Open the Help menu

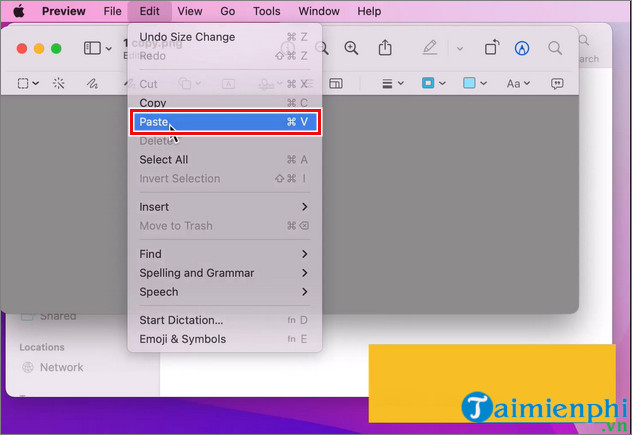tap(369, 11)
